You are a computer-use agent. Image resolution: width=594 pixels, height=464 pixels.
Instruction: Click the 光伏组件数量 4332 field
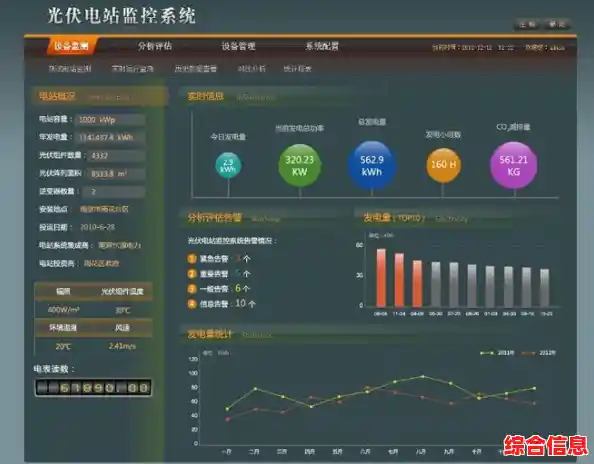[116, 156]
